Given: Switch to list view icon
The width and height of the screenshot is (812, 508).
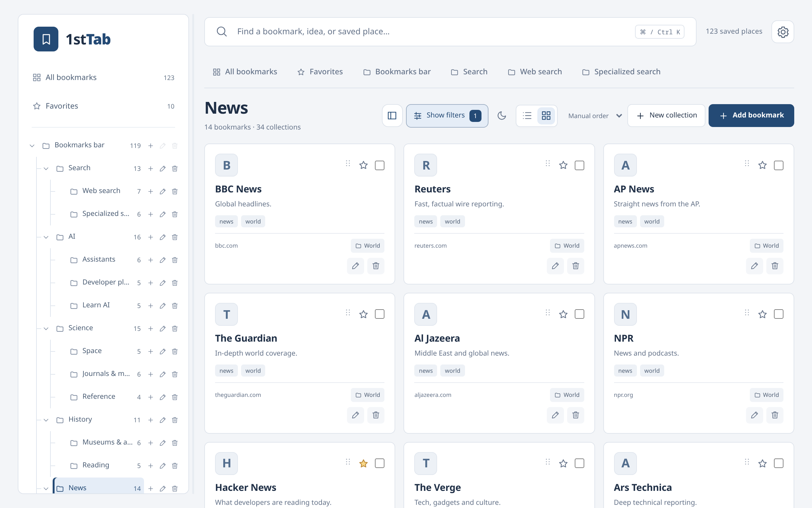Looking at the screenshot, I should tap(527, 116).
